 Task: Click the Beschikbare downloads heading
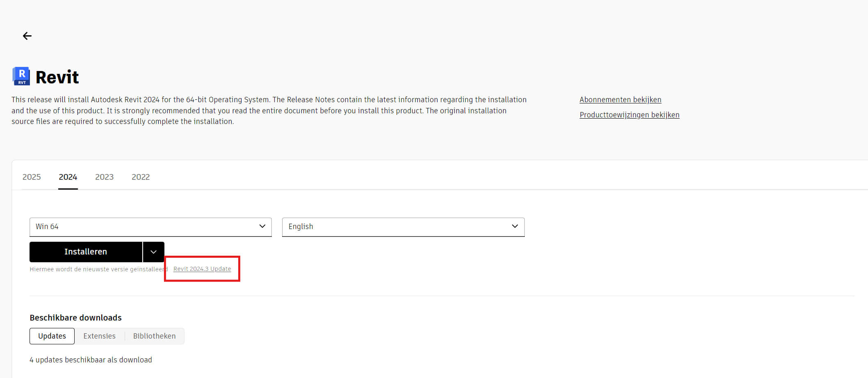pyautogui.click(x=75, y=318)
